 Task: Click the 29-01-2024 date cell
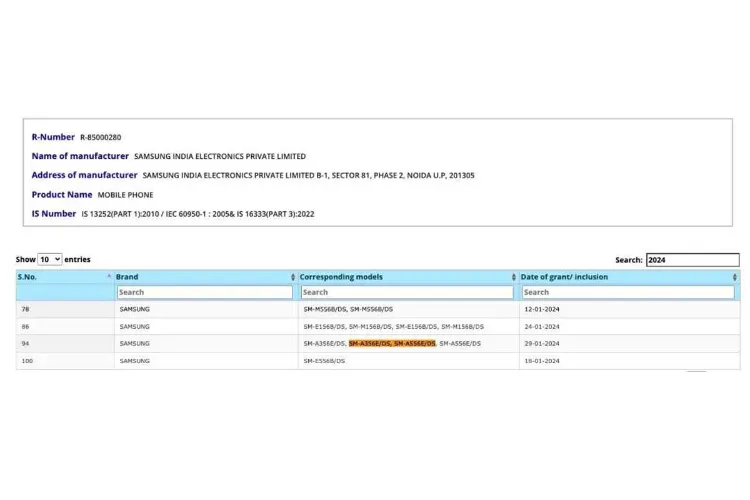[542, 343]
